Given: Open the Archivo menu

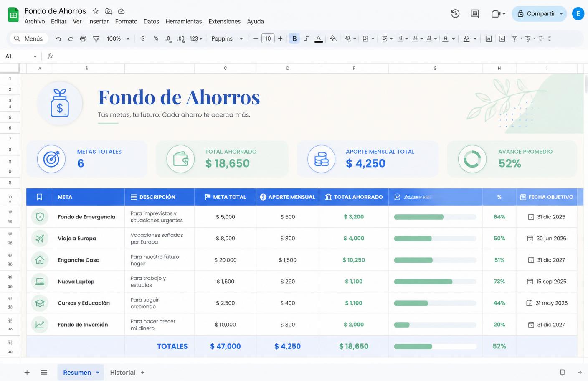Looking at the screenshot, I should coord(35,21).
